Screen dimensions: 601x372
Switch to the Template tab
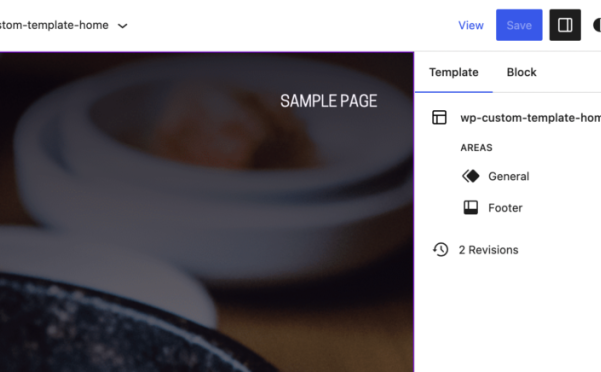(x=453, y=72)
